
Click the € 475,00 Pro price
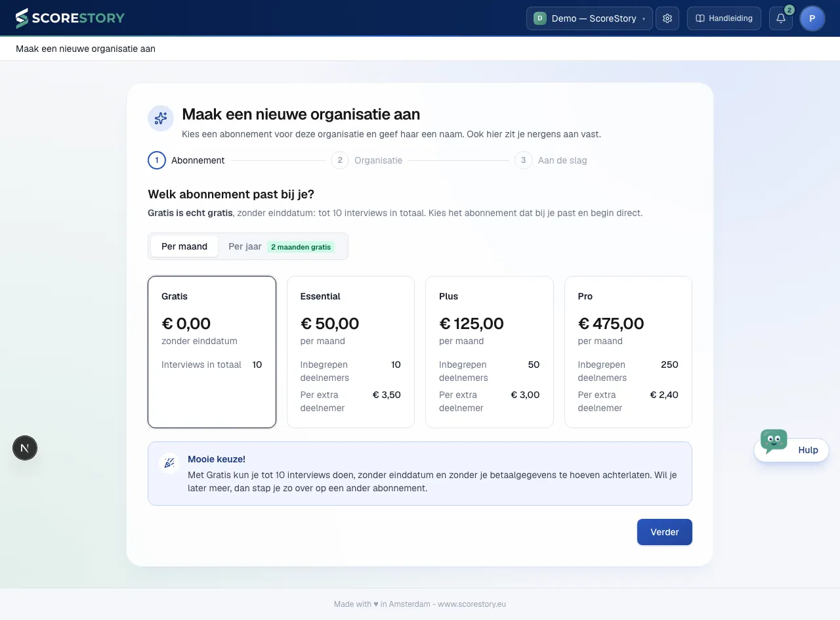(x=611, y=323)
